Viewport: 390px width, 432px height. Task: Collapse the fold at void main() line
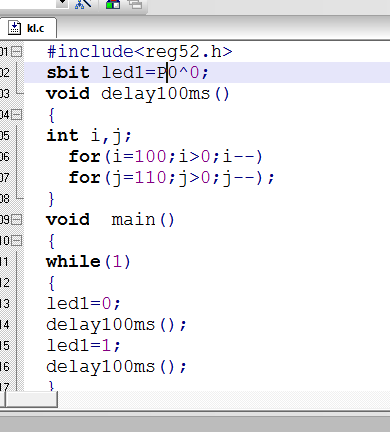(x=17, y=220)
